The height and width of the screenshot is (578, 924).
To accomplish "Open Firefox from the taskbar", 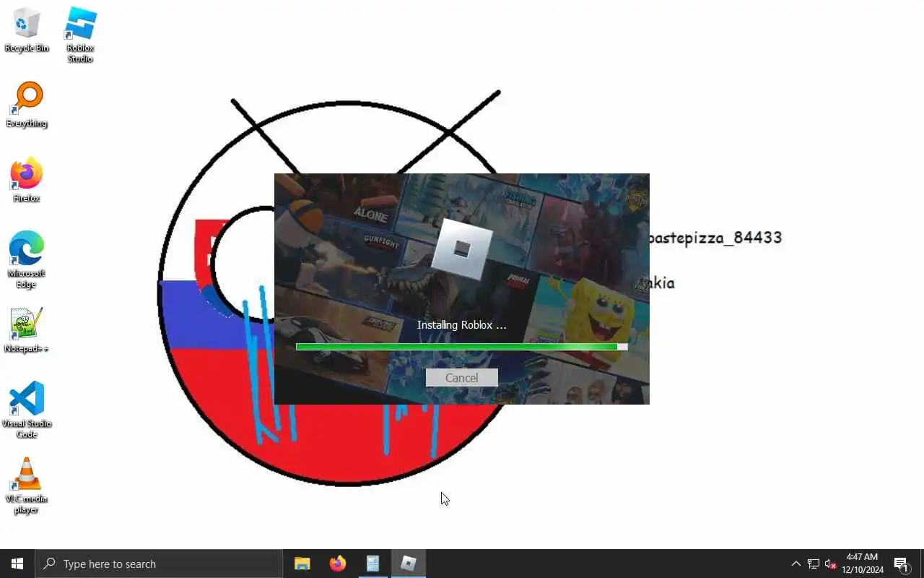I will pyautogui.click(x=337, y=564).
